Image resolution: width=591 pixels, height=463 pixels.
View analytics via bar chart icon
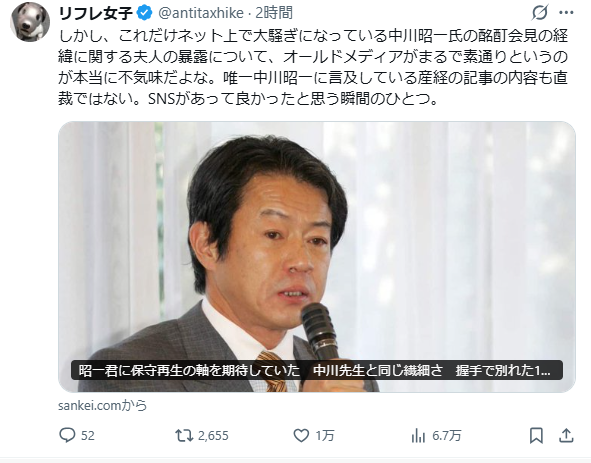point(418,436)
